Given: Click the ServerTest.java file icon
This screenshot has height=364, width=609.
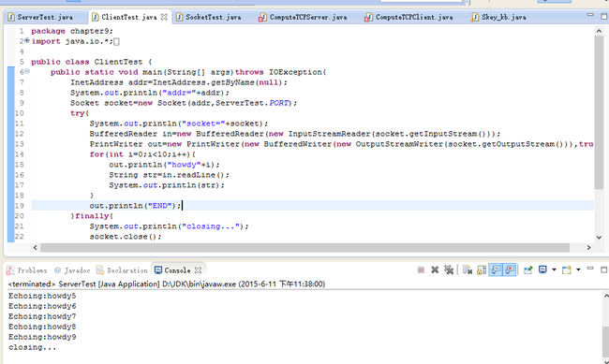Looking at the screenshot, I should (11, 17).
